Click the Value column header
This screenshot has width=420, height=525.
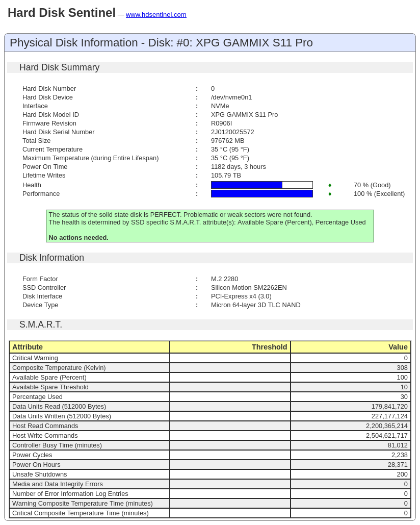click(x=351, y=347)
